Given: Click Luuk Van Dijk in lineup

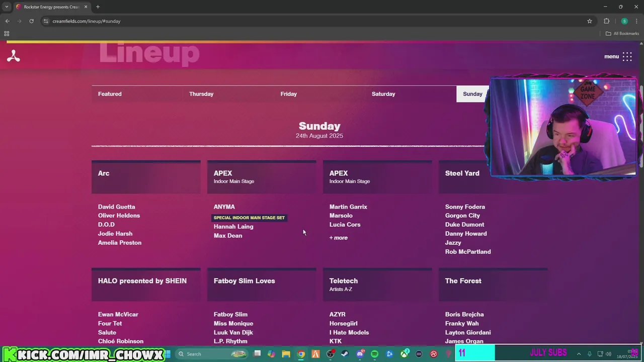Looking at the screenshot, I should pos(233,332).
